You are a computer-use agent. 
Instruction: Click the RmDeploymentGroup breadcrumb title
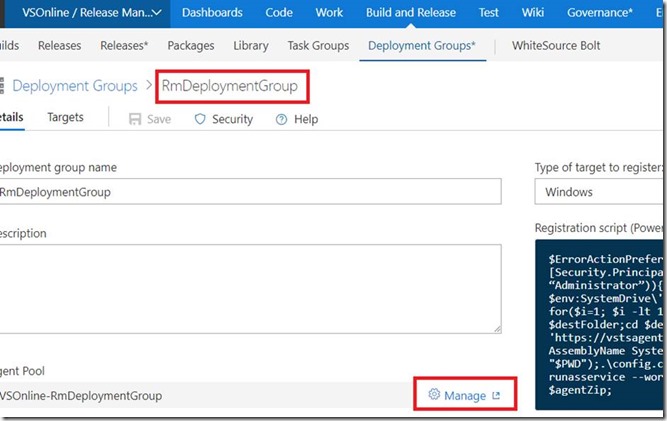(x=230, y=86)
